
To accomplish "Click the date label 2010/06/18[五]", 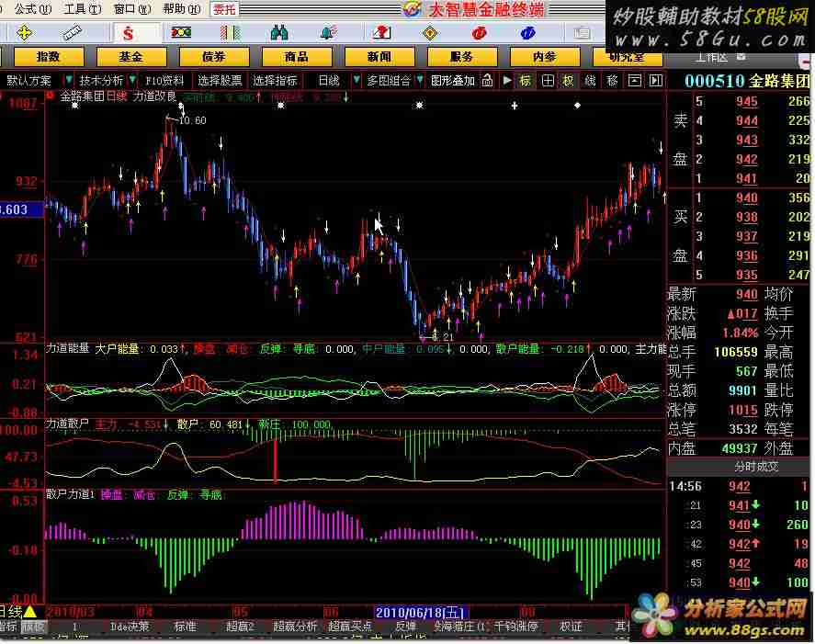I will pos(420,612).
